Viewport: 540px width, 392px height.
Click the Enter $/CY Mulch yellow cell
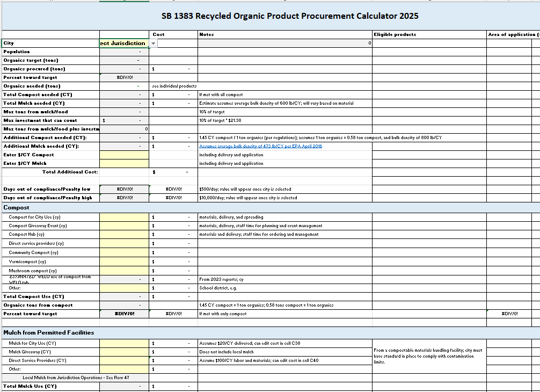pyautogui.click(x=123, y=163)
